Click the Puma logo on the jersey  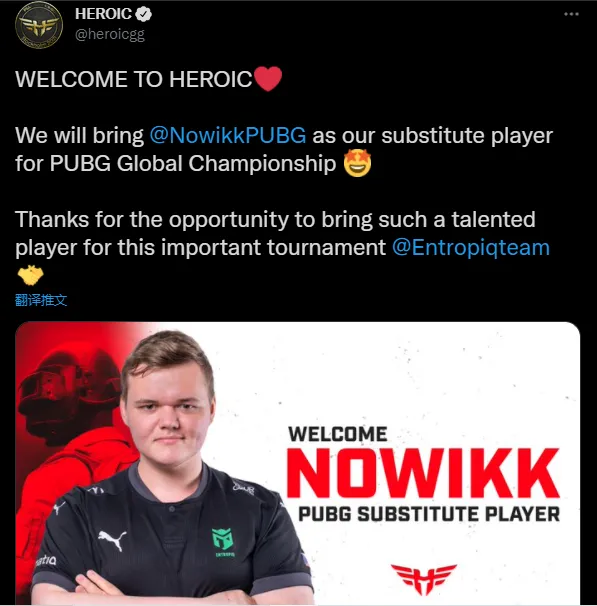(112, 540)
